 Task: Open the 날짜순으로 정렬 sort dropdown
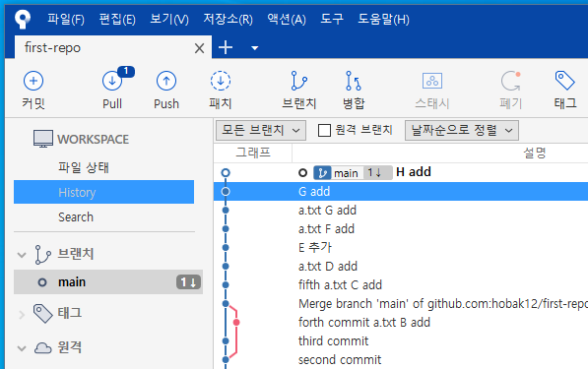tap(462, 130)
